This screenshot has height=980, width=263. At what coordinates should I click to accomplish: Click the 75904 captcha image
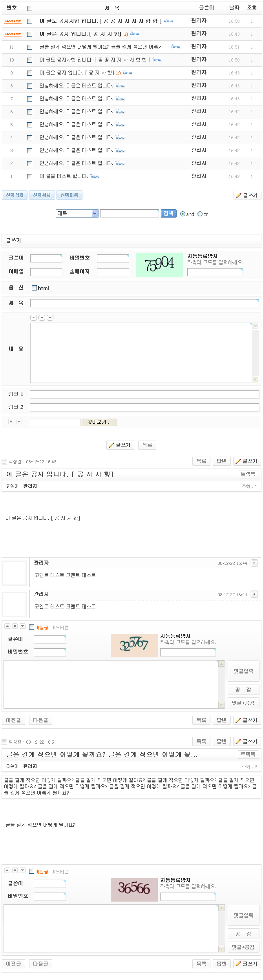[x=160, y=265]
